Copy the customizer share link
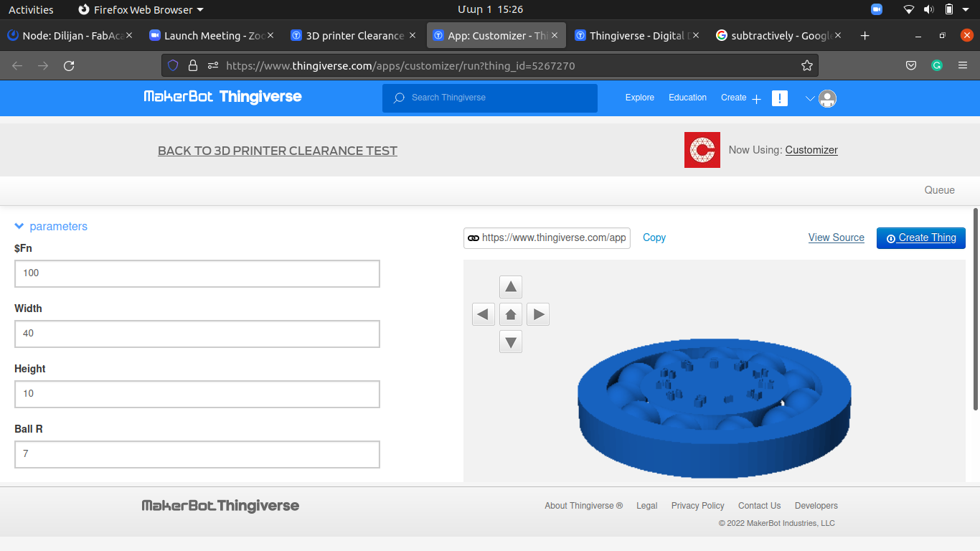The height and width of the screenshot is (551, 980). 654,237
